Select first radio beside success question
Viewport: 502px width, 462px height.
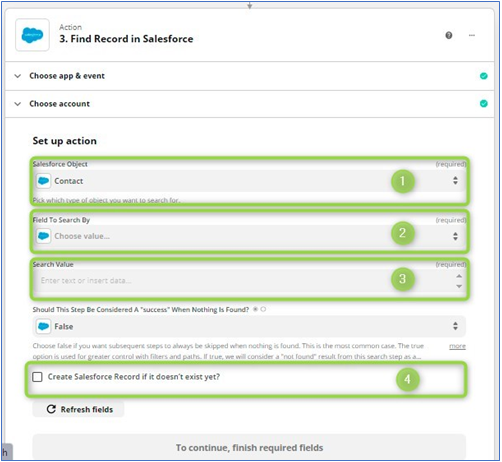[x=256, y=309]
